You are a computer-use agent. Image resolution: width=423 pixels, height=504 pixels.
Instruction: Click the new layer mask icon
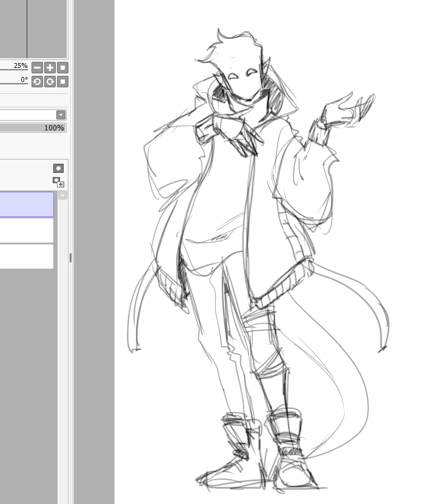tap(58, 168)
